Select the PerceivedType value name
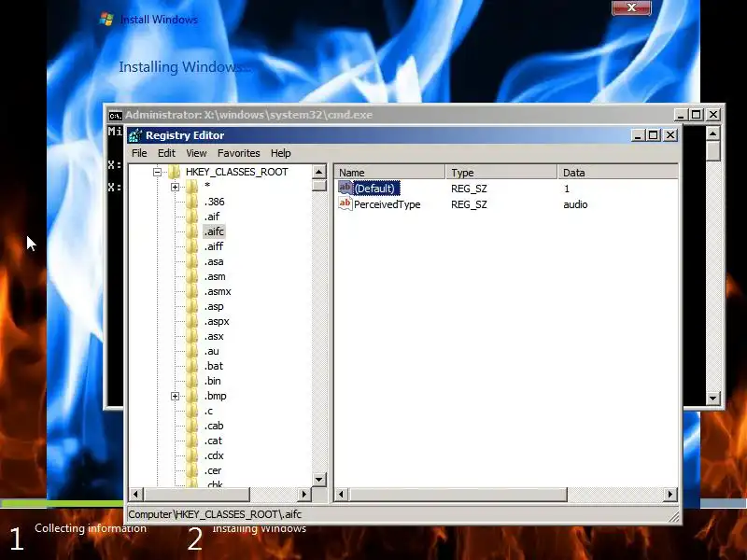The width and height of the screenshot is (747, 560). pyautogui.click(x=387, y=204)
